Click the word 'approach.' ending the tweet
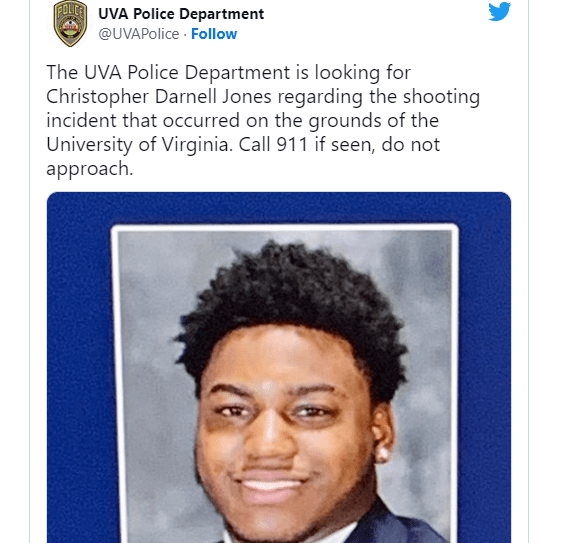 [x=89, y=169]
